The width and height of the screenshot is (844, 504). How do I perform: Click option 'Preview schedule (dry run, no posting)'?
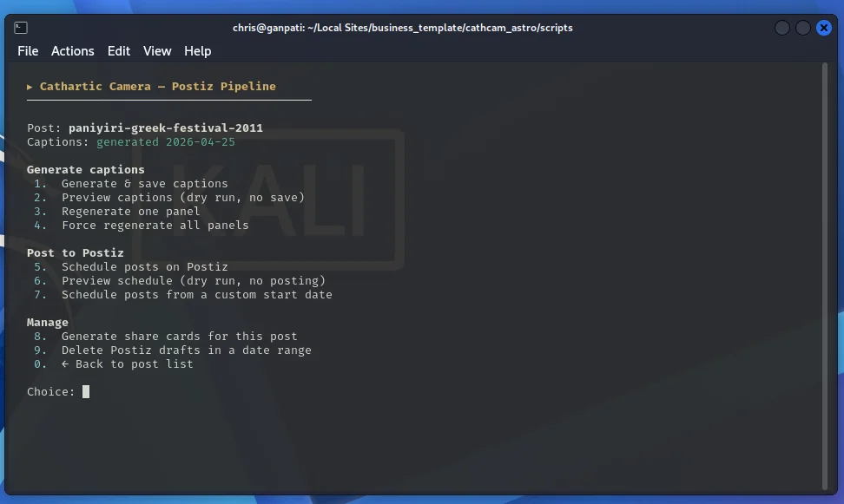194,281
